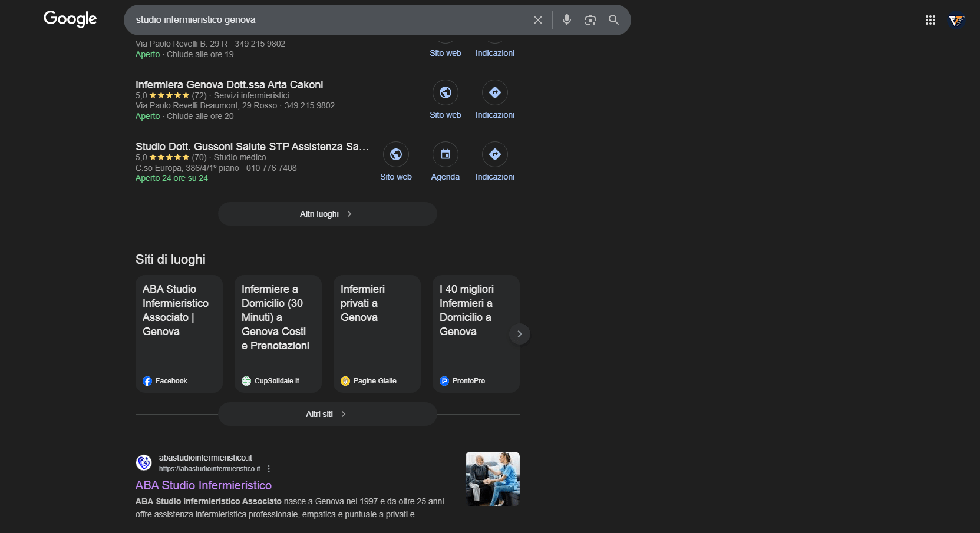Image resolution: width=980 pixels, height=533 pixels.
Task: Clear the search box text
Action: click(x=537, y=20)
